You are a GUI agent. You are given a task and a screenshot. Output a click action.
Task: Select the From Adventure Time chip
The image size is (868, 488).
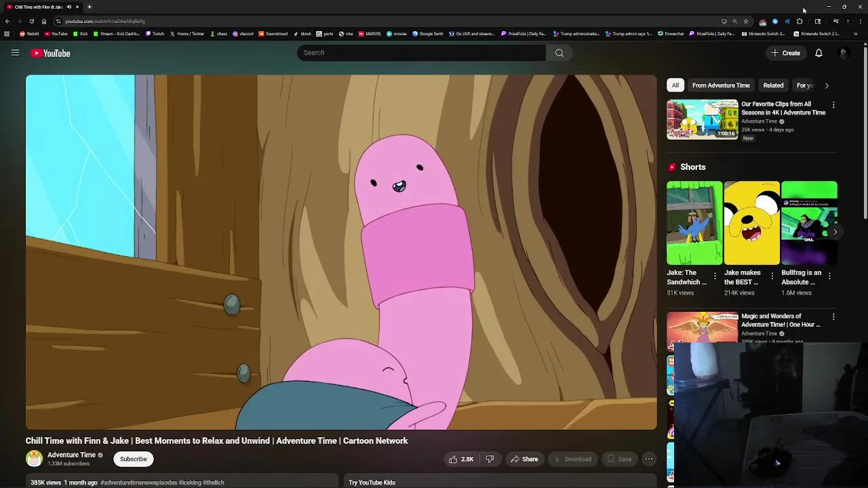721,85
